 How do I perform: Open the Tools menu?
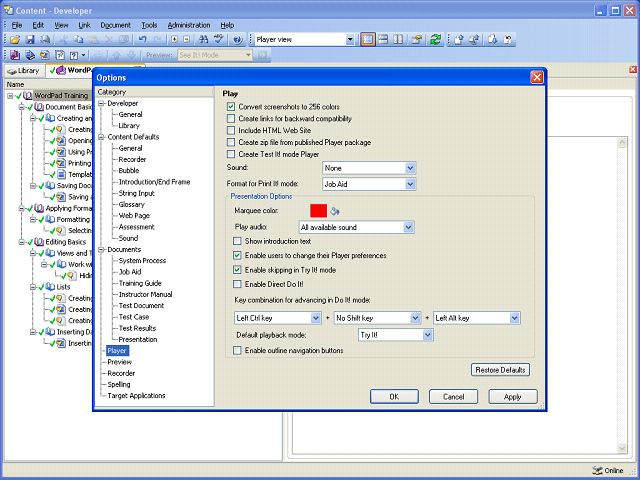tap(149, 25)
